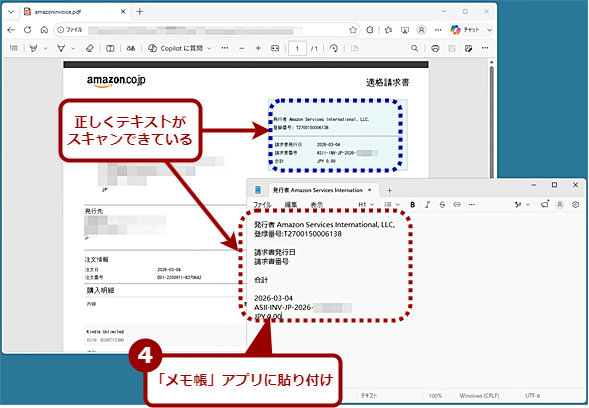Open the Notepad account icon
The height and width of the screenshot is (408, 589).
[560, 204]
